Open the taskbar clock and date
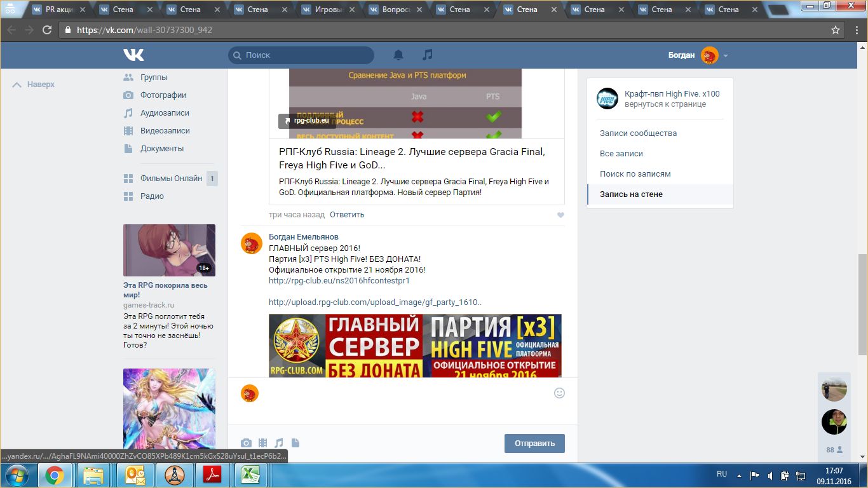This screenshot has height=488, width=868. 834,475
